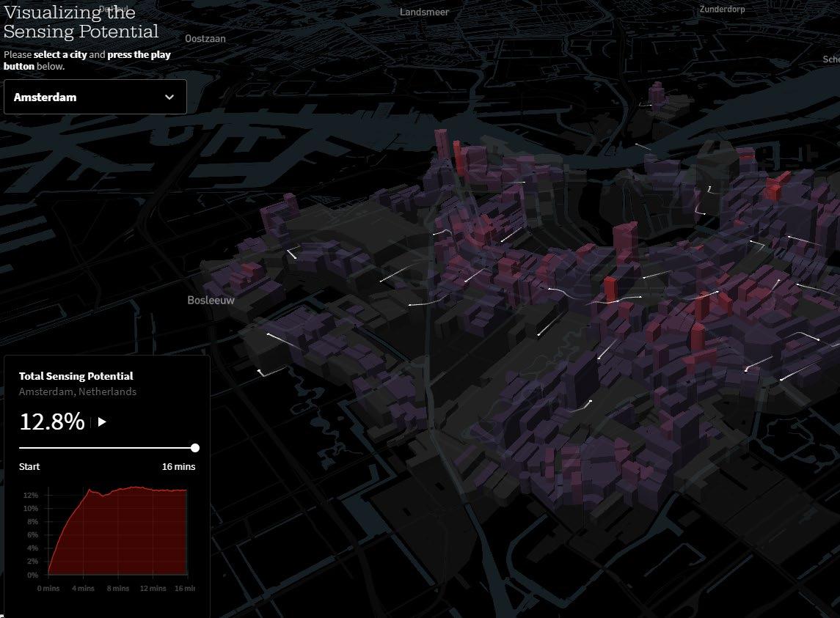Click the middle of the time slider track
The image size is (840, 618).
click(107, 448)
